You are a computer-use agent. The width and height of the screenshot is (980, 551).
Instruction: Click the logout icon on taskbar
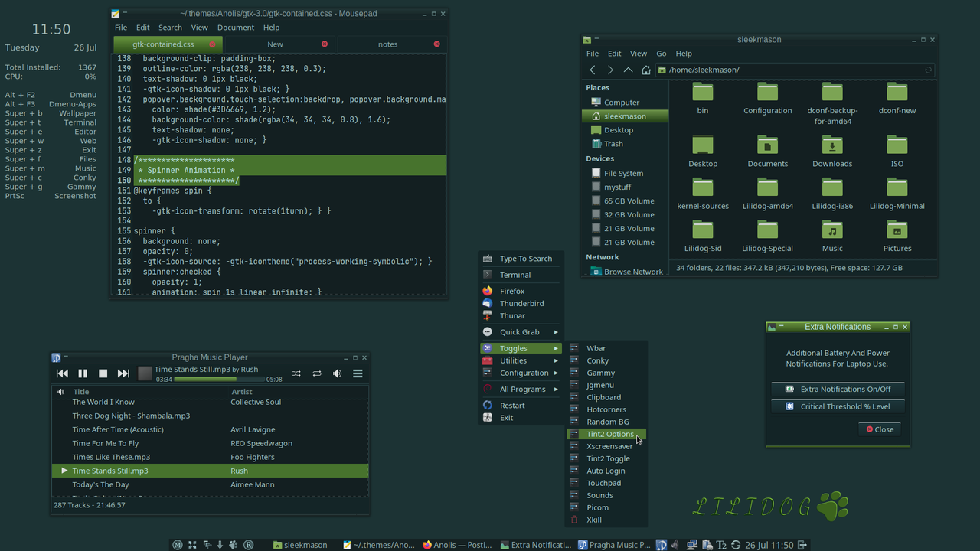(x=802, y=545)
